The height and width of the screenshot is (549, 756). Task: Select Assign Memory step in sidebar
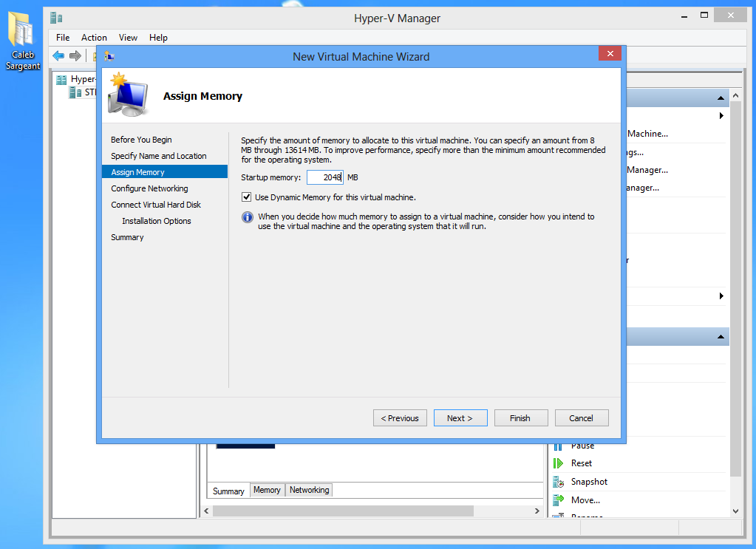[x=165, y=172]
